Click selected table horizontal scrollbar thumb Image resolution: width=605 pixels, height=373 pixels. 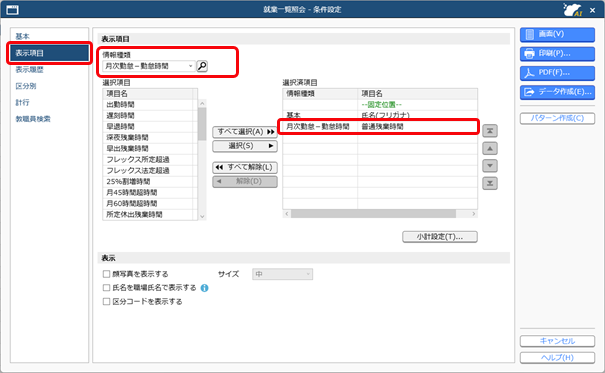[x=373, y=214]
